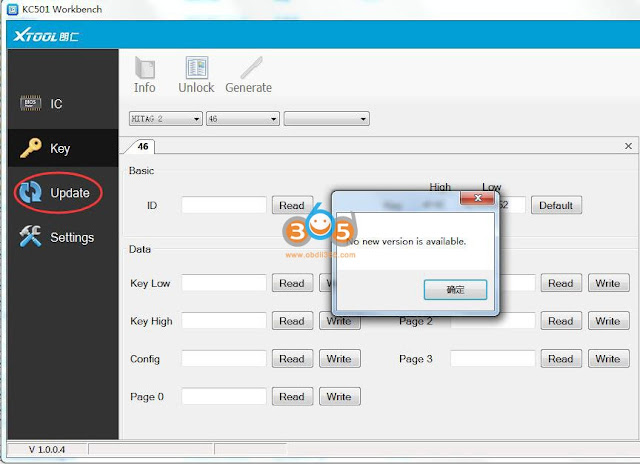Click Write for Page 3

coord(609,359)
